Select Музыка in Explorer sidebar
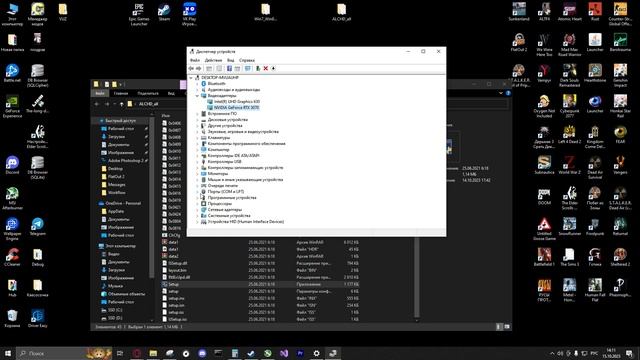This screenshot has width=640, height=360. point(116,286)
